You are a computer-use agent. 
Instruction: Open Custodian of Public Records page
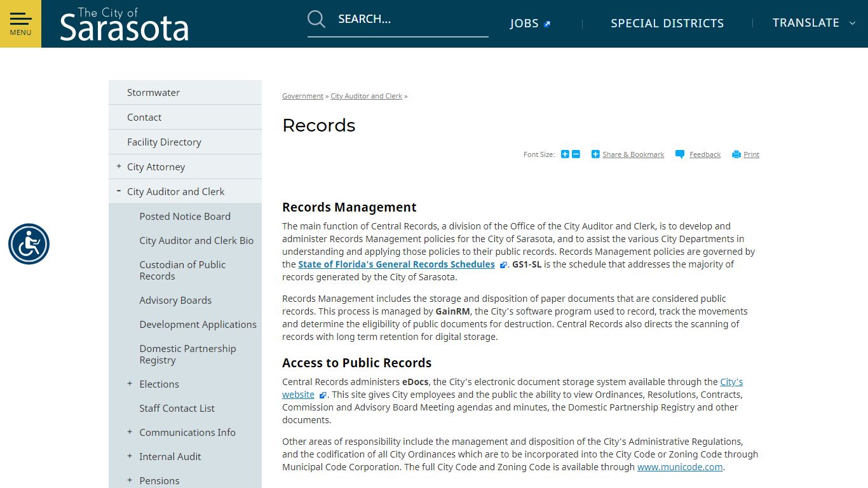point(182,270)
